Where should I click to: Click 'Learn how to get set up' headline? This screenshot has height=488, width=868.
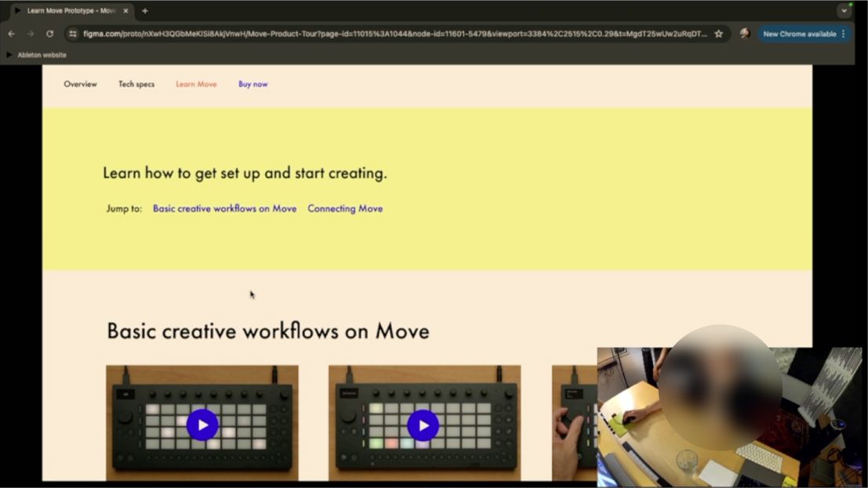coord(245,173)
